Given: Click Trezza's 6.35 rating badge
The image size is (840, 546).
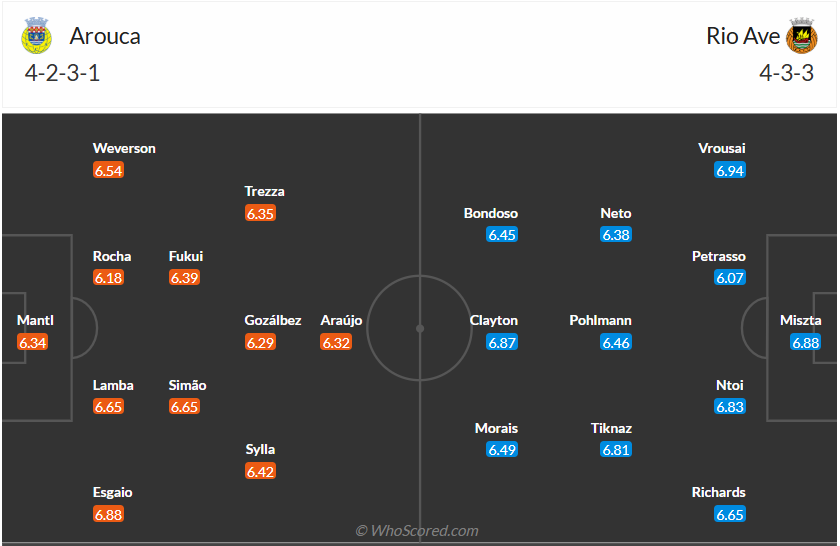Looking at the screenshot, I should click(x=260, y=213).
